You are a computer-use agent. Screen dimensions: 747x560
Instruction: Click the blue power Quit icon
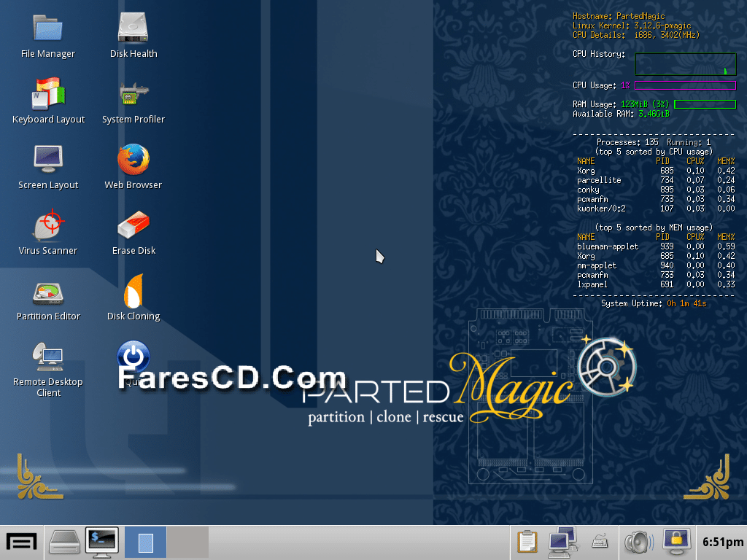point(133,356)
